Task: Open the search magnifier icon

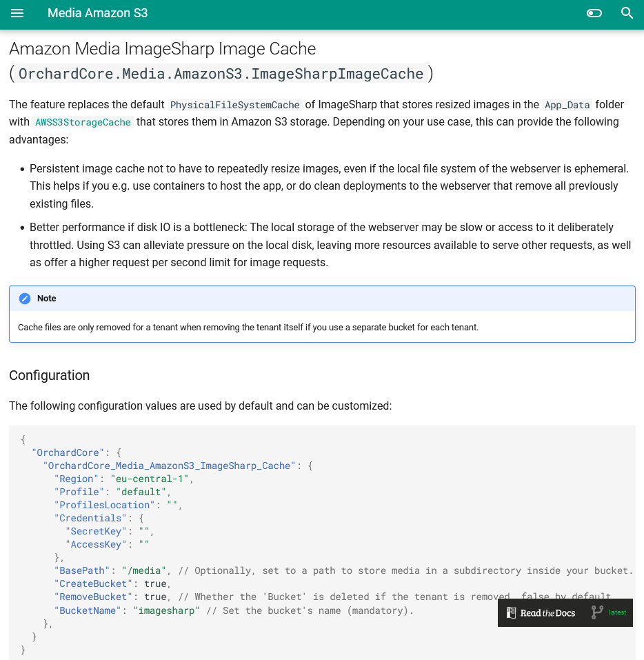Action: pyautogui.click(x=627, y=13)
